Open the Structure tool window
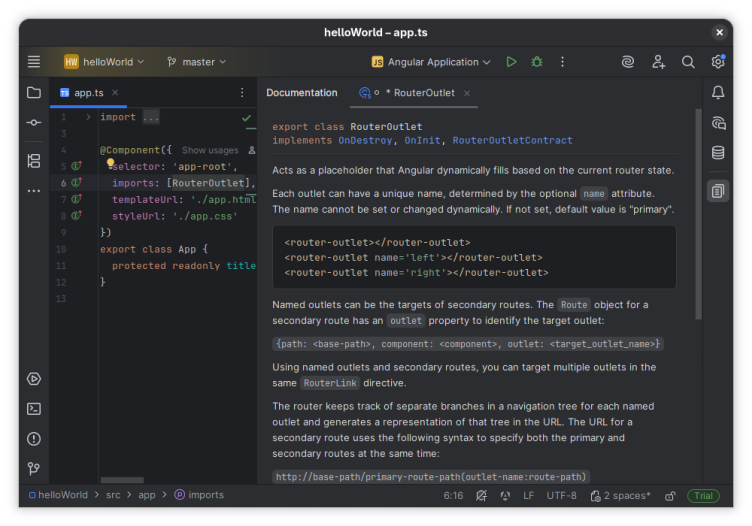 click(x=34, y=161)
